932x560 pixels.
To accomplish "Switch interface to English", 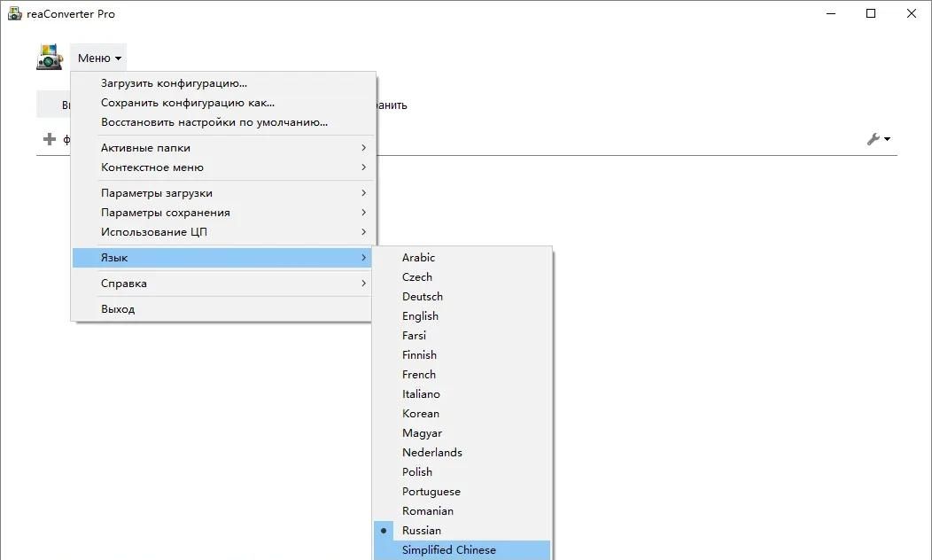I will tap(462, 316).
